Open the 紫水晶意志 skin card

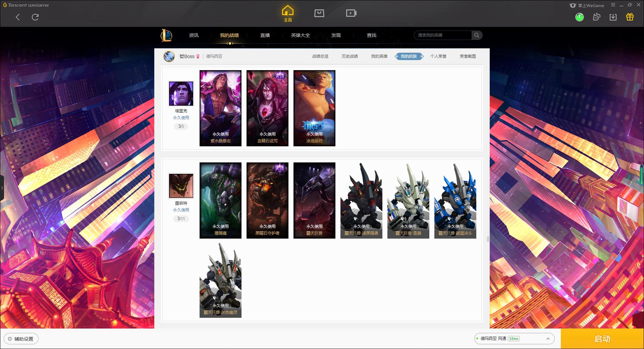(220, 108)
